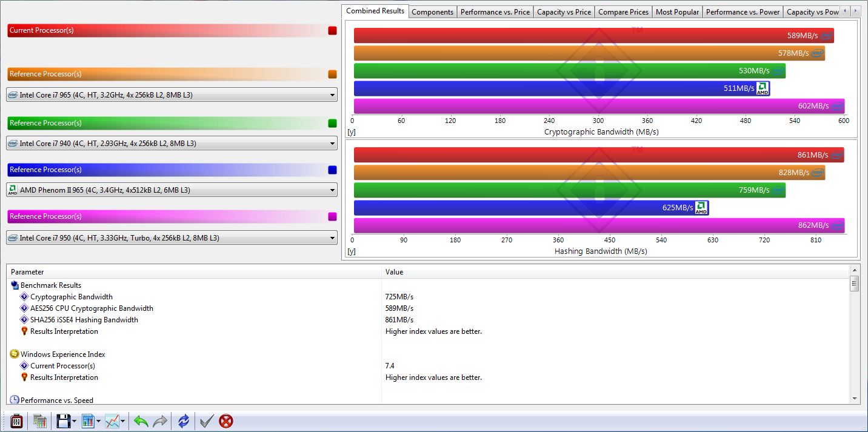Viewport: 868px width, 432px height.
Task: Click the orange 578MB/s Cryptographic bar
Action: pos(590,53)
